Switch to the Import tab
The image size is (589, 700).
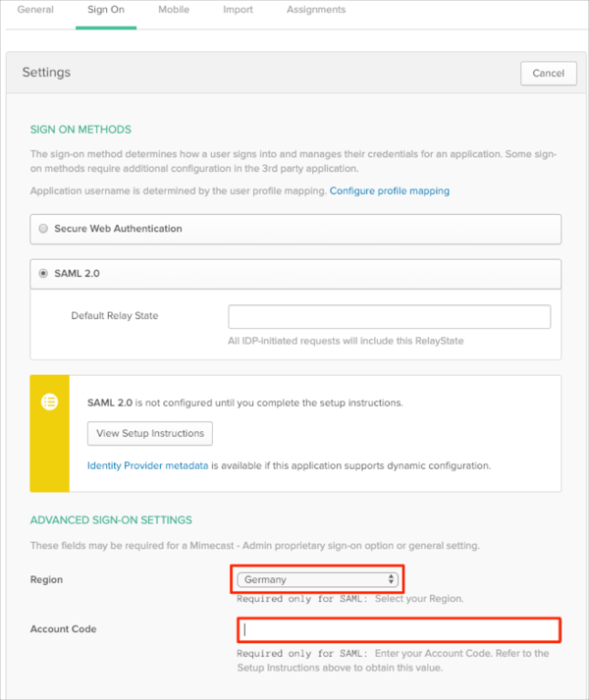(x=238, y=10)
